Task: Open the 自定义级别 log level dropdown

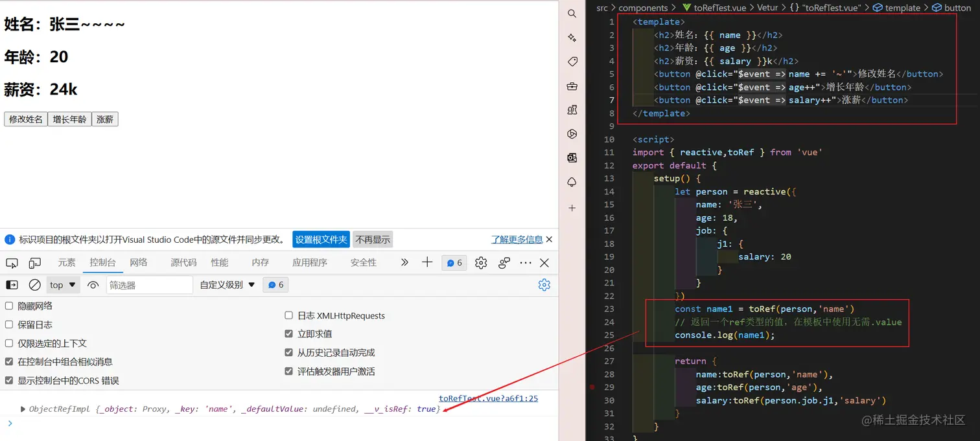Action: 227,285
